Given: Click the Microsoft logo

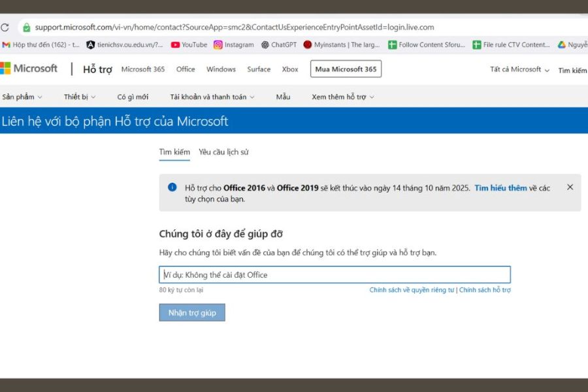Looking at the screenshot, I should (29, 69).
